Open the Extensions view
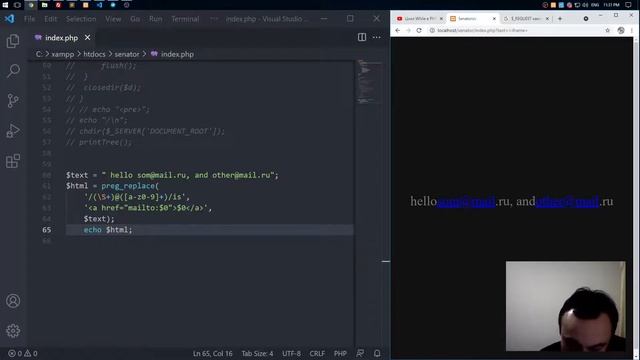This screenshot has width=640, height=360. [13, 161]
